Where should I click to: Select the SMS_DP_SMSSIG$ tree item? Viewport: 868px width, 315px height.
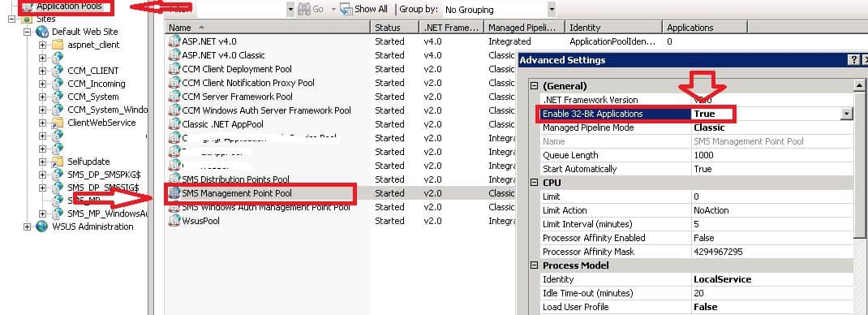(103, 188)
